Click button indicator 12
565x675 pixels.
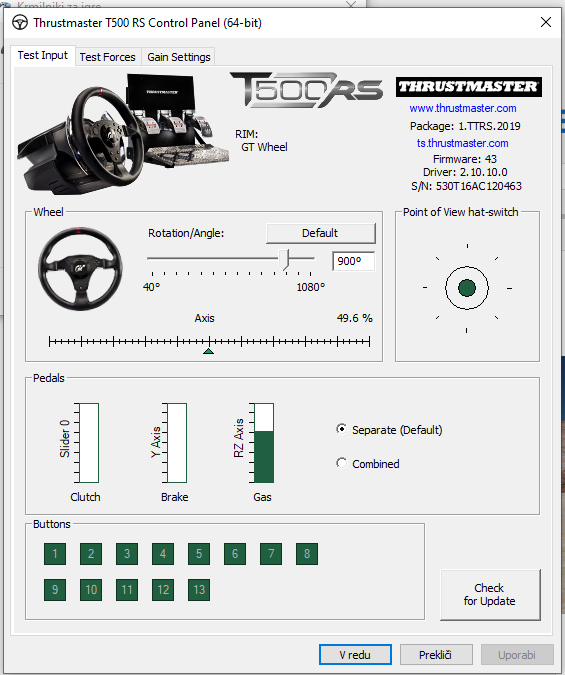163,589
